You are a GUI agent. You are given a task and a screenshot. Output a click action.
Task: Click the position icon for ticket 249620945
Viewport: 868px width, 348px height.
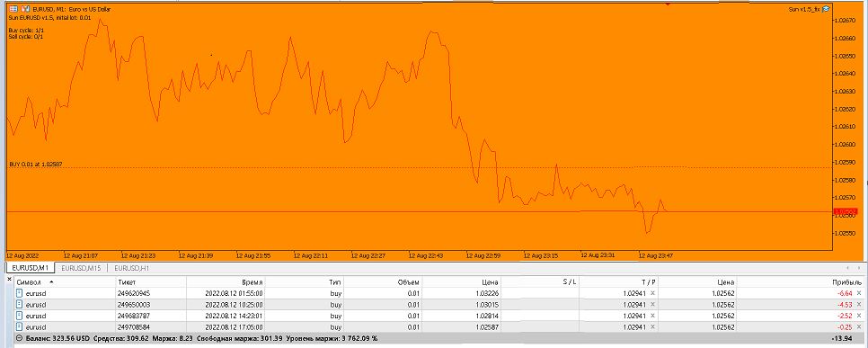coord(20,294)
